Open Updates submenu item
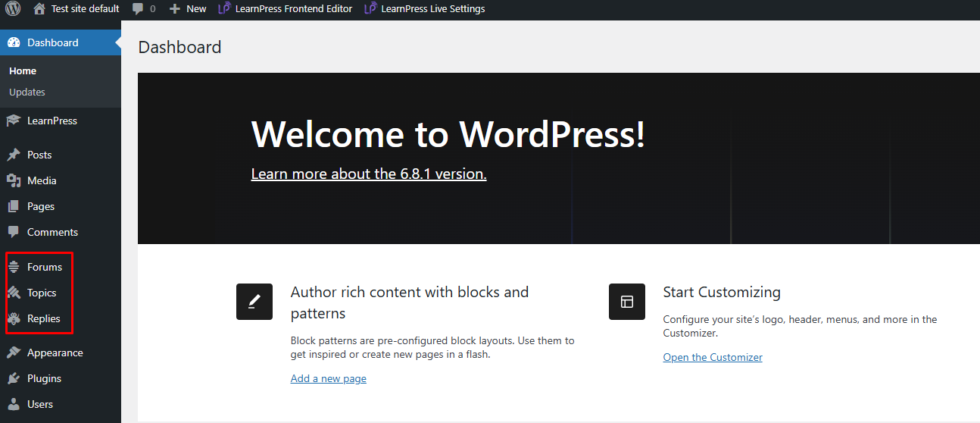Screen dimensions: 980x423 click(27, 92)
